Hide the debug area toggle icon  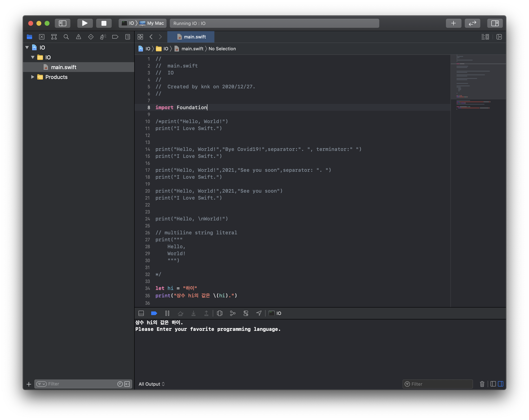[141, 313]
